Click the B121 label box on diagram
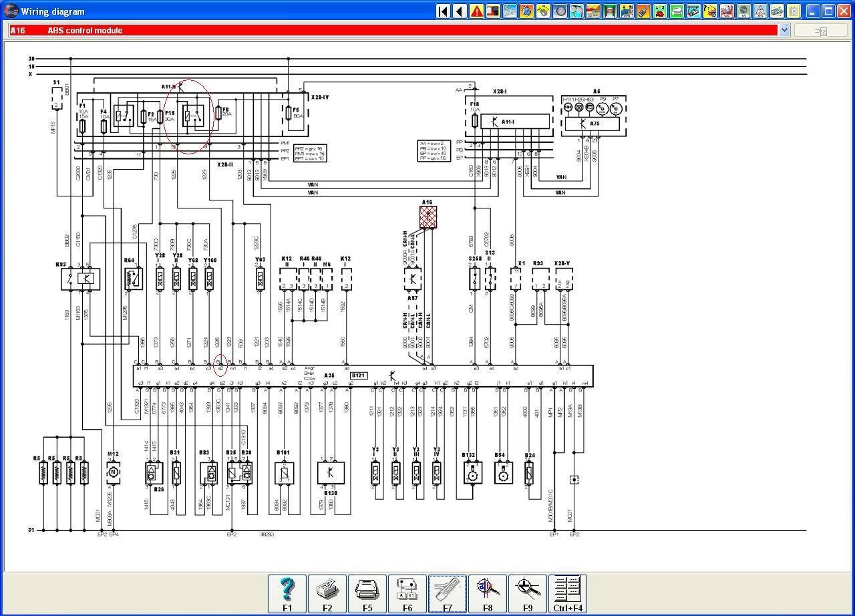This screenshot has width=855, height=616. 359,375
